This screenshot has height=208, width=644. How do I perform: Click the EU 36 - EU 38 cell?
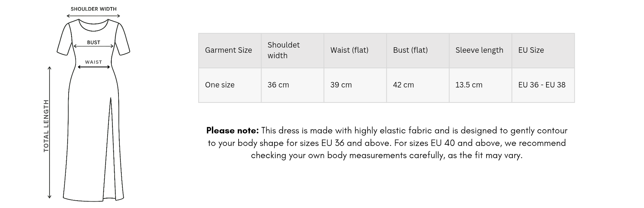(542, 85)
